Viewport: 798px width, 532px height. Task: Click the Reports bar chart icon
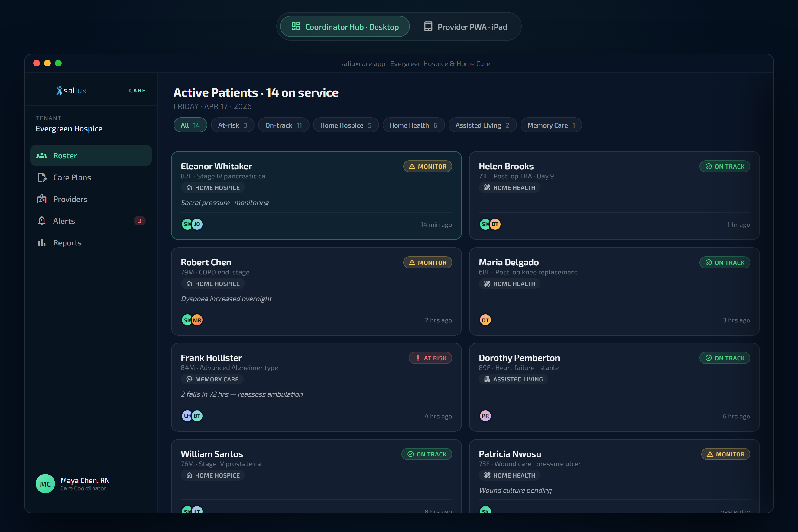42,243
